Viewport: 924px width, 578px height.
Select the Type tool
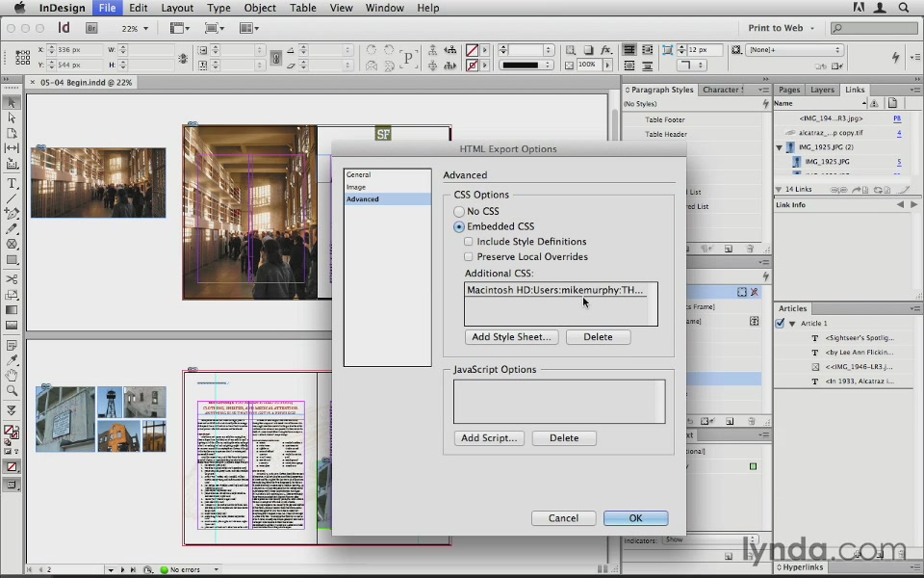tap(12, 183)
